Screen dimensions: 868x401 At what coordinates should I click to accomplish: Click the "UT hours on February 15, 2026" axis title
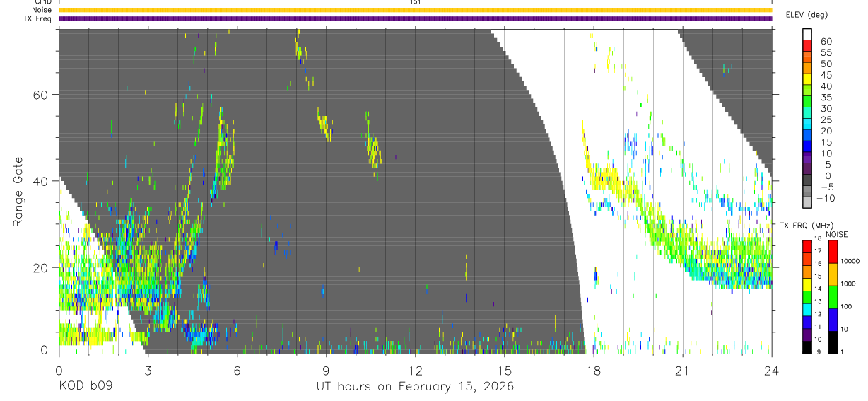(415, 386)
